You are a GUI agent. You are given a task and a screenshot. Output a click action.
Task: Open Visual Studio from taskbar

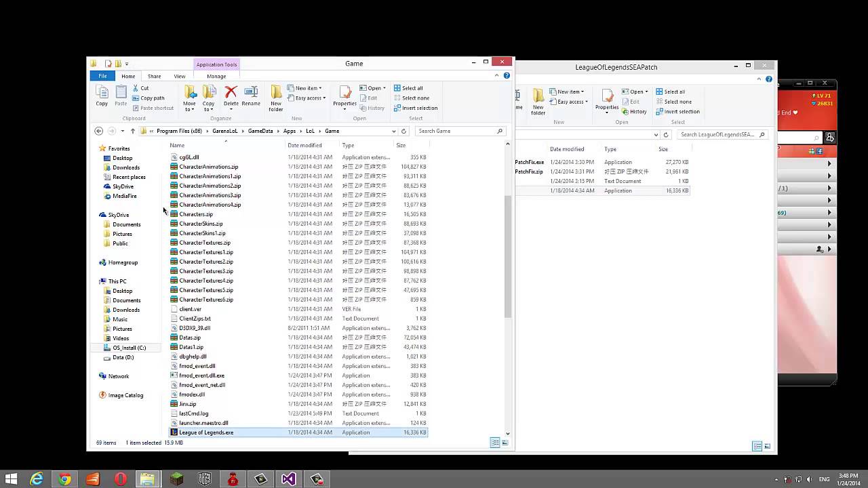(288, 479)
